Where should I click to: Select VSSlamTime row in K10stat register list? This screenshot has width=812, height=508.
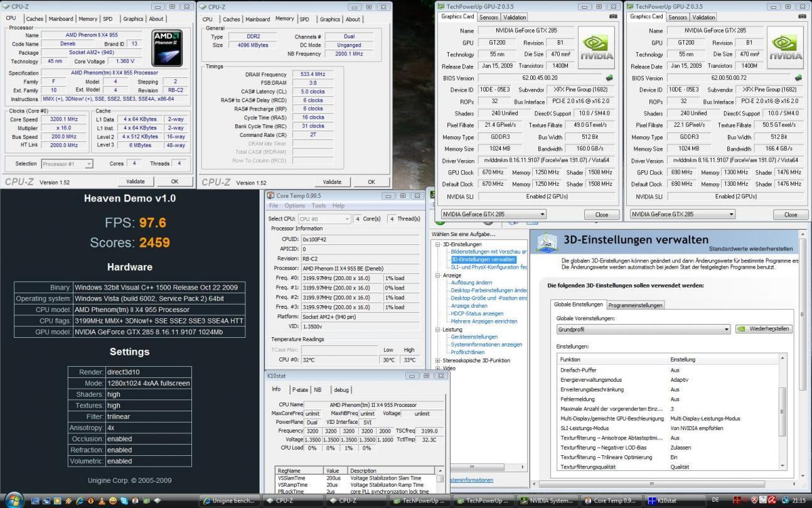(355, 478)
